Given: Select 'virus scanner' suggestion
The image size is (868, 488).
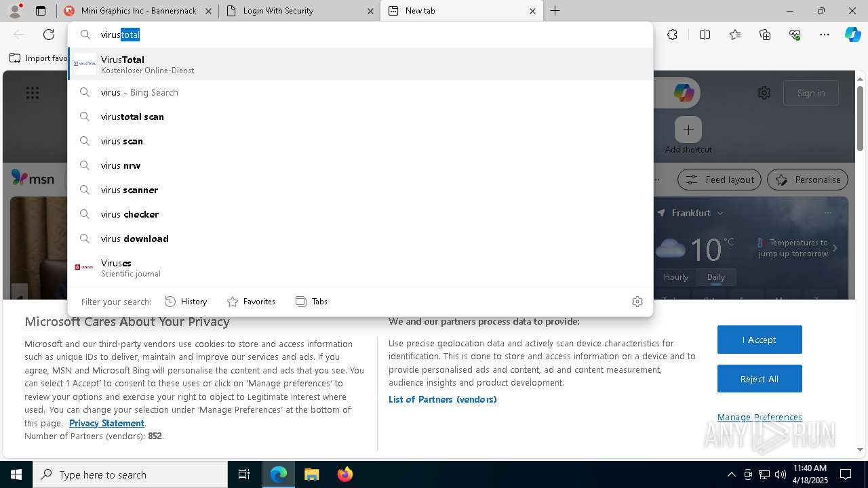Looking at the screenshot, I should pyautogui.click(x=360, y=190).
